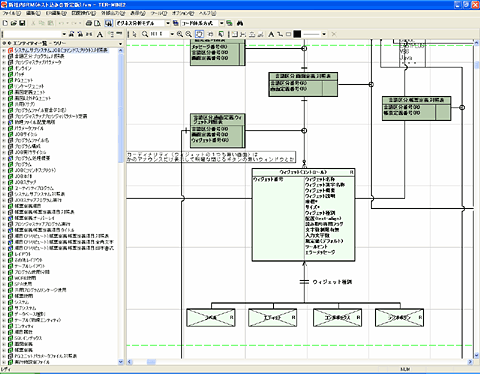Expand the PGユニット tree node
This screenshot has width=480, height=374.
pyautogui.click(x=4, y=80)
